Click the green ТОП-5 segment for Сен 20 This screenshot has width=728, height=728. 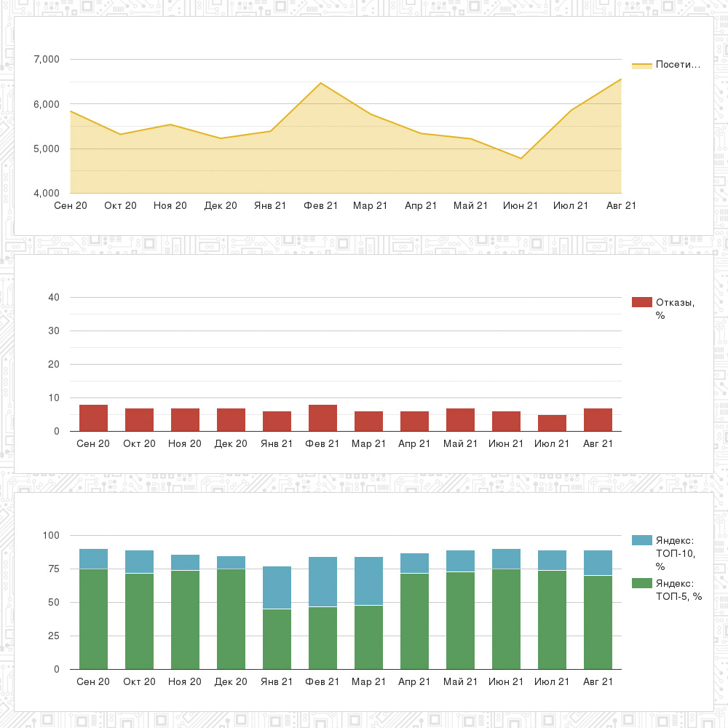[x=93, y=619]
